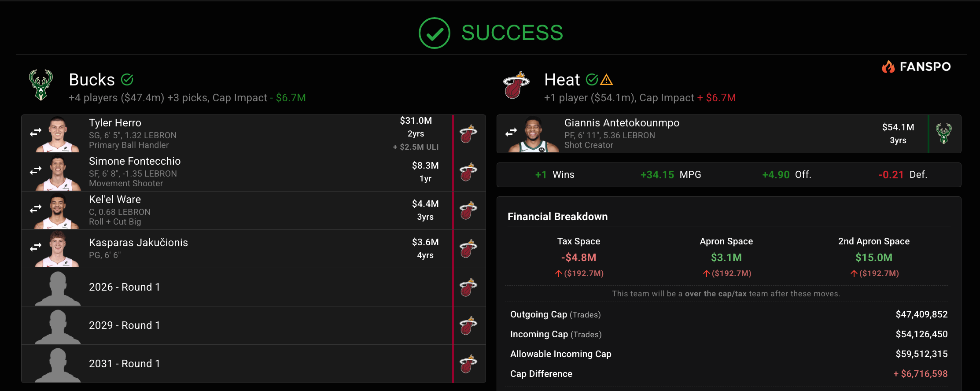The height and width of the screenshot is (391, 980).
Task: Click the green validity checkmark beside Bucks
Action: pos(127,79)
